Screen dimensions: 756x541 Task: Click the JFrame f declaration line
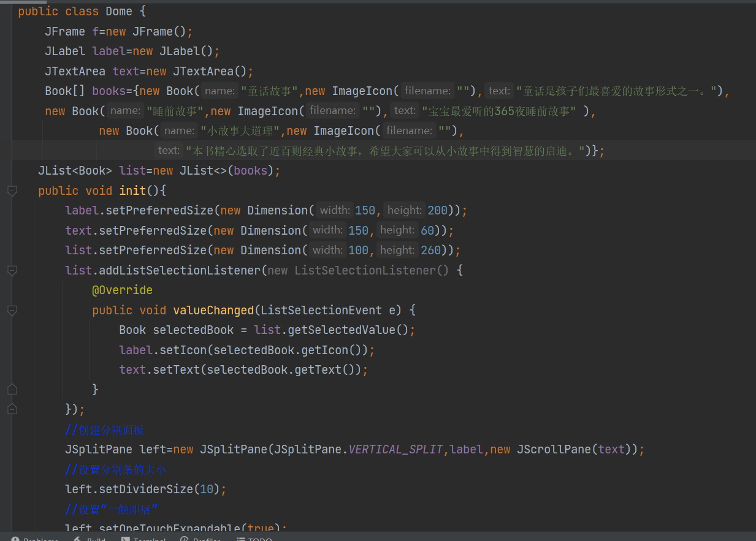(x=119, y=31)
